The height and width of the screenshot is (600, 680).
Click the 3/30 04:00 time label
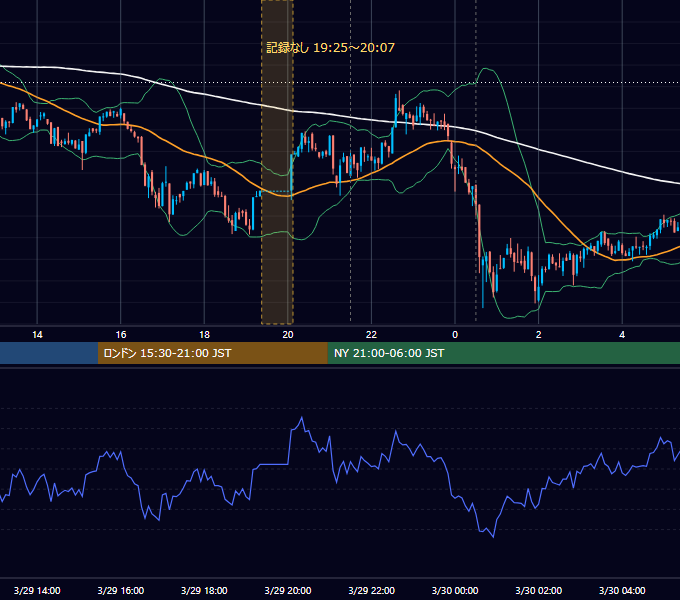point(622,590)
